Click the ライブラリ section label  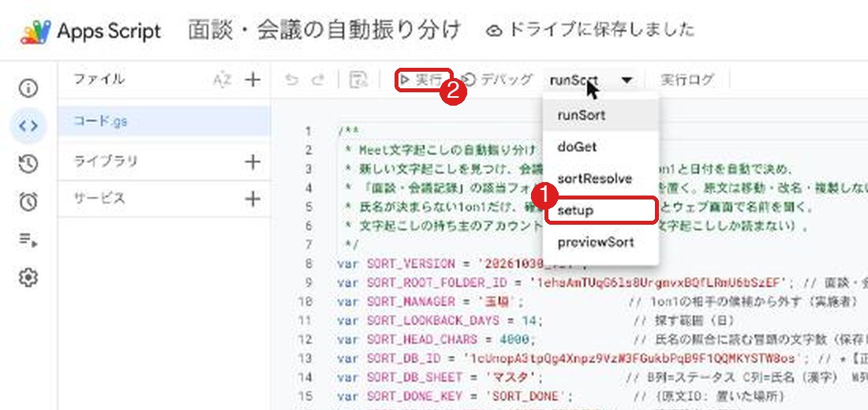[x=105, y=162]
